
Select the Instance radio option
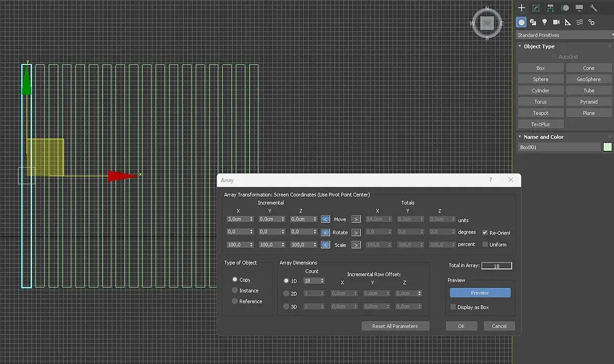235,290
